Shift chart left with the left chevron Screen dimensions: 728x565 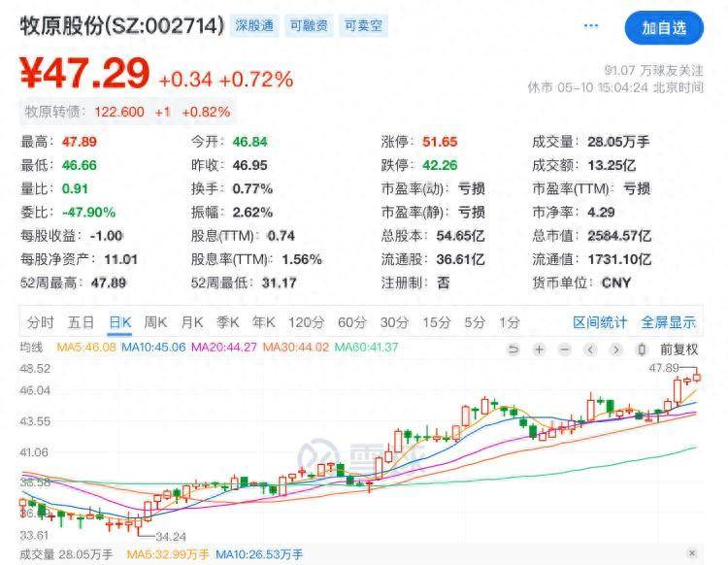[590, 349]
